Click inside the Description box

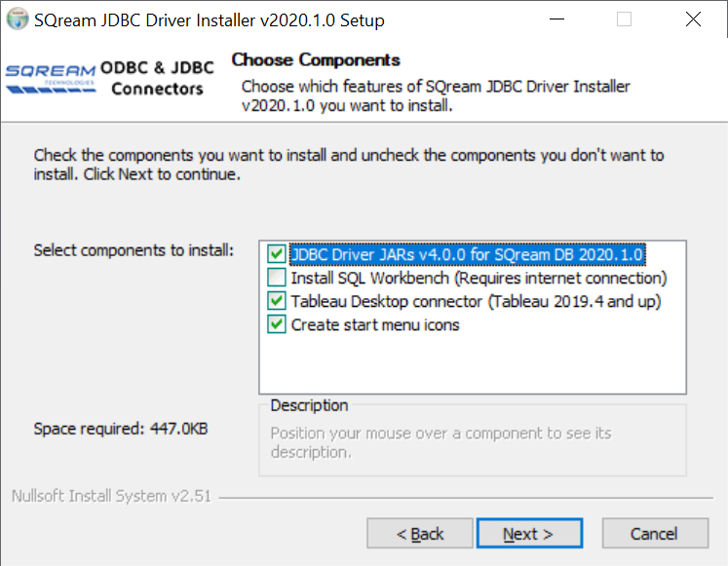(x=472, y=442)
